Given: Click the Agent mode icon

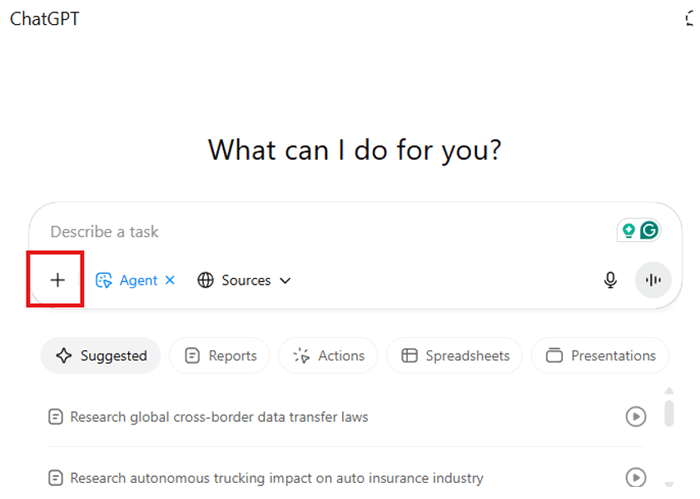Looking at the screenshot, I should pyautogui.click(x=104, y=280).
